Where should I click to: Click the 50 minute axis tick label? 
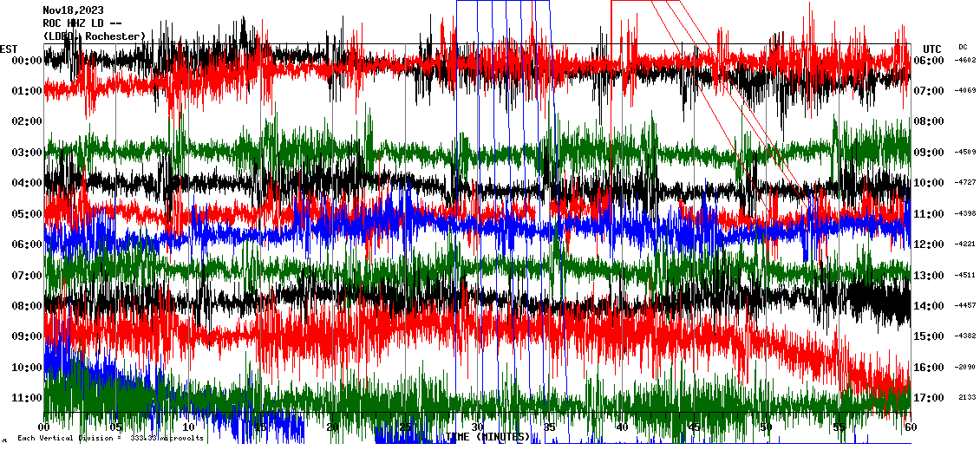pos(766,427)
